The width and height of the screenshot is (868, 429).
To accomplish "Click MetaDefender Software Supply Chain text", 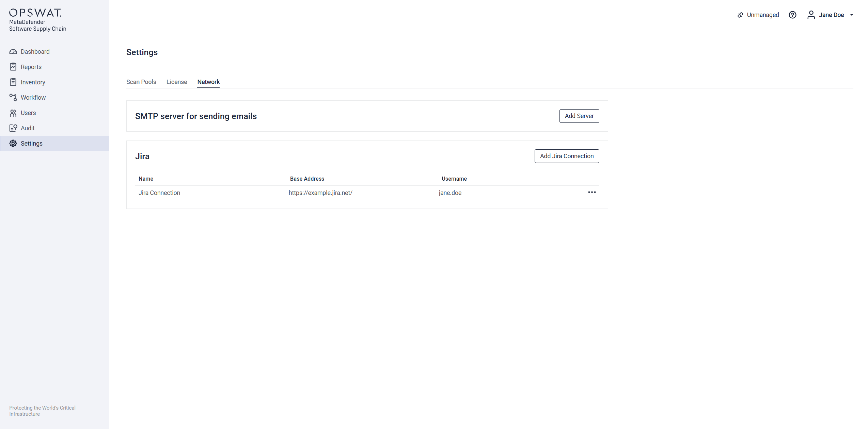I will click(x=37, y=26).
